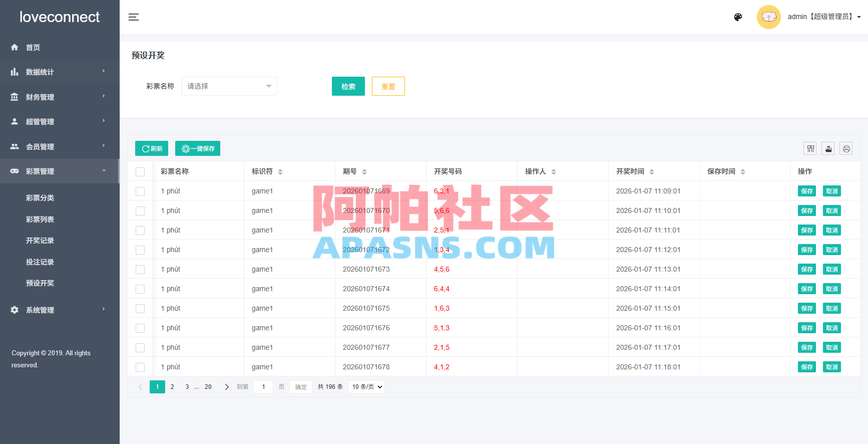Viewport: 868px width, 444px height.
Task: Click the admin avatar picture
Action: pos(769,17)
